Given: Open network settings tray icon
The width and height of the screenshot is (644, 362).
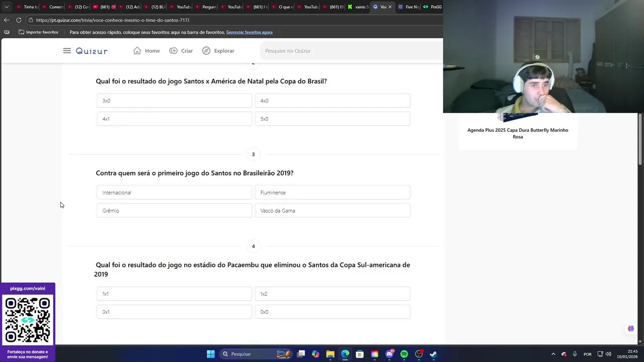Looking at the screenshot, I should point(600,354).
